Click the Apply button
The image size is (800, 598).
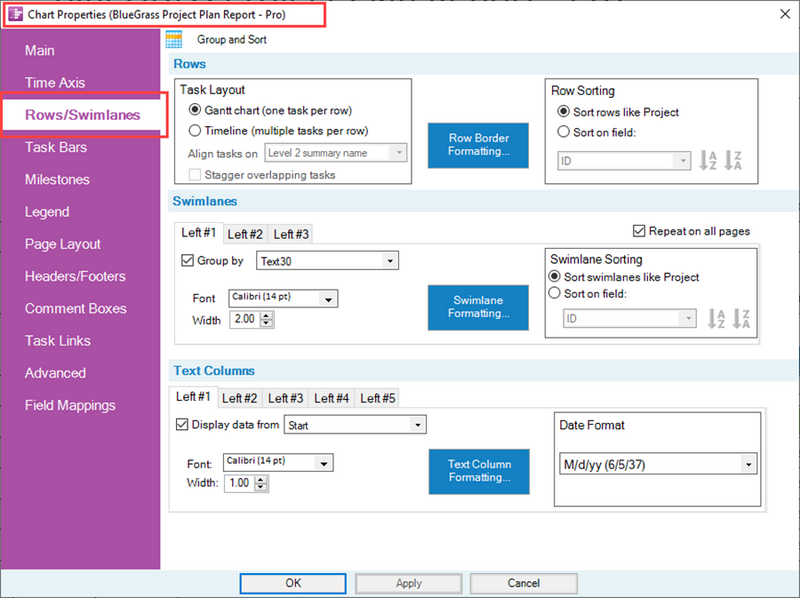(x=408, y=583)
